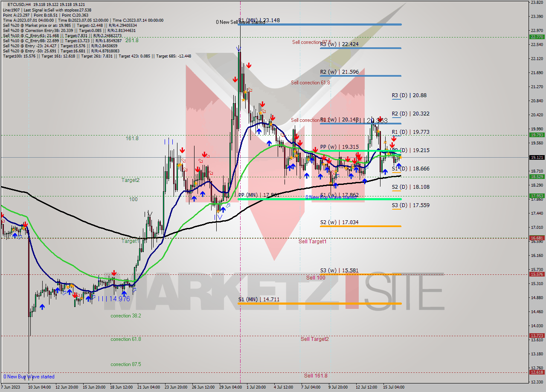
Task: Click the 22.770 price tag on axis
Action: tap(537, 37)
